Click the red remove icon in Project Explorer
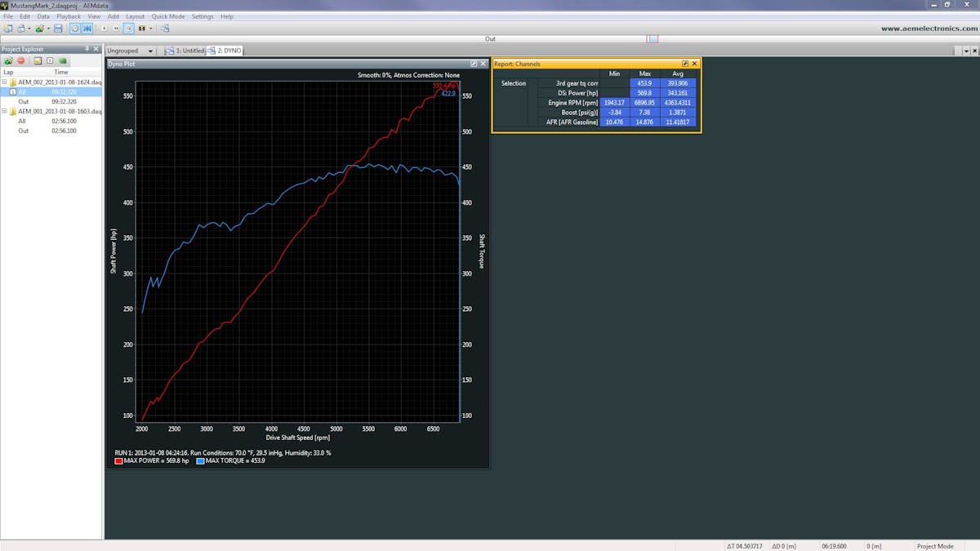The image size is (980, 551). [x=20, y=60]
